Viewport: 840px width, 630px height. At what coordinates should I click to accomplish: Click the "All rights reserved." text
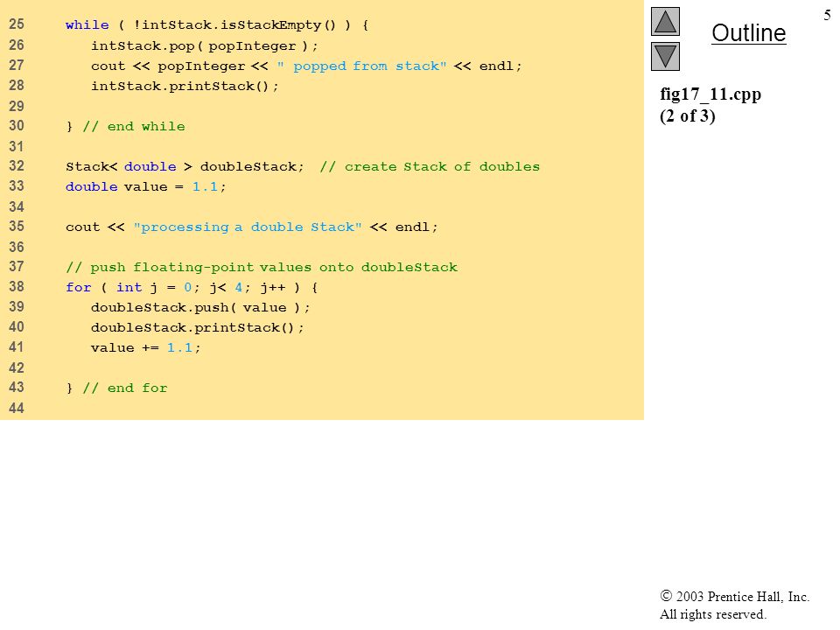point(712,614)
